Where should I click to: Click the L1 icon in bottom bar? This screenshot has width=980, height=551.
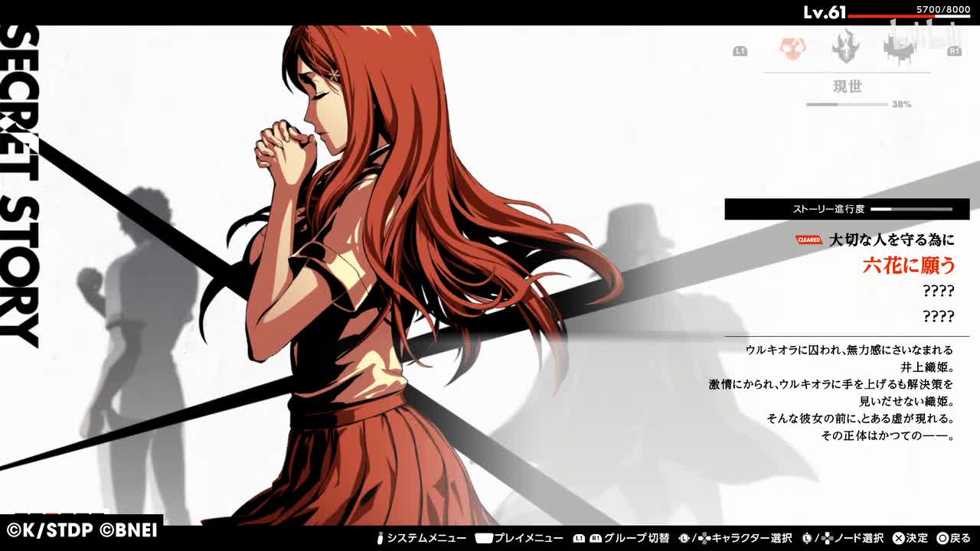579,539
